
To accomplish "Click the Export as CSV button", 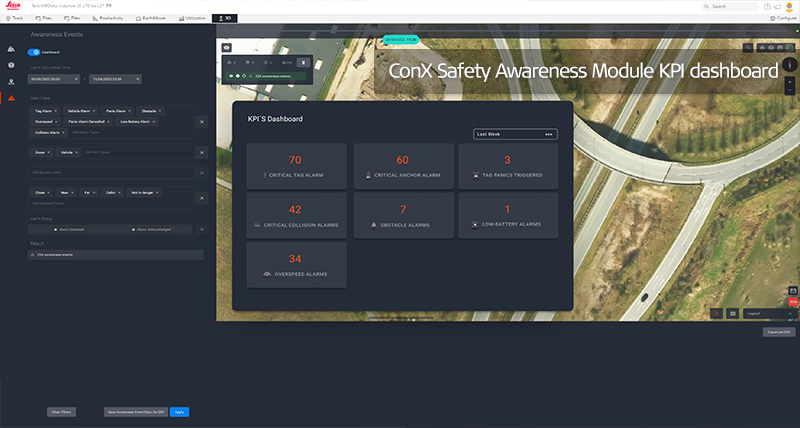I will [779, 332].
